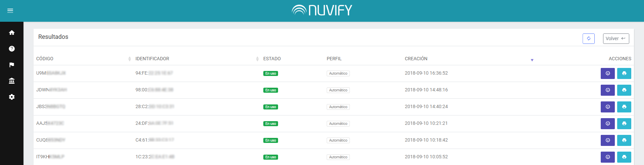Click the En uso badge in the JDWN row
Image resolution: width=644 pixels, height=165 pixels.
[x=271, y=90]
